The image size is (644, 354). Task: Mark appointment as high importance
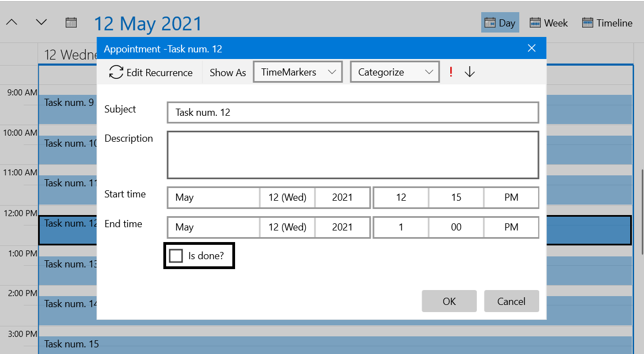450,72
